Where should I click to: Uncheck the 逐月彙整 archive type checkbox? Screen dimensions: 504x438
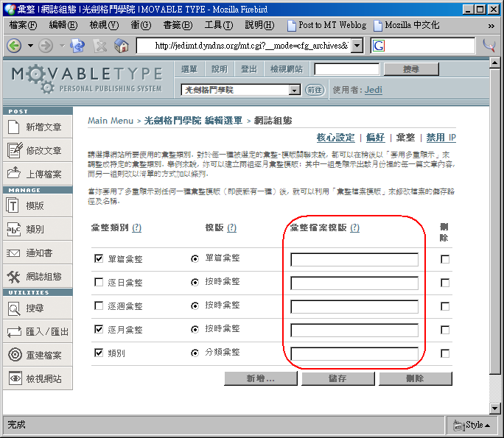(99, 329)
